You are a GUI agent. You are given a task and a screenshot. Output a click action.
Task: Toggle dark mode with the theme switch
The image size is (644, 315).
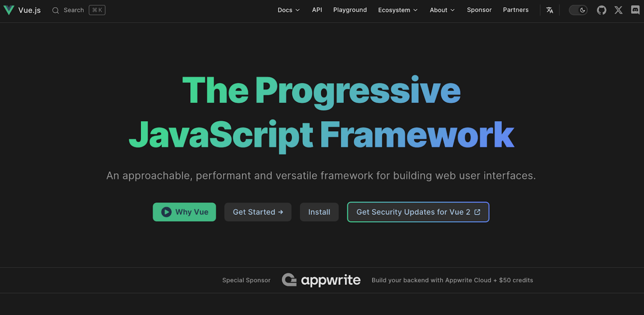coord(578,10)
